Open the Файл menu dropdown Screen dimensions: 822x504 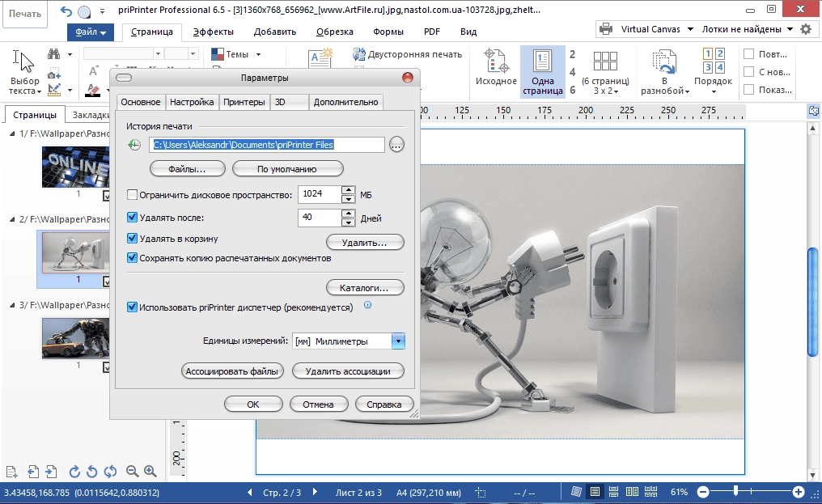[91, 32]
